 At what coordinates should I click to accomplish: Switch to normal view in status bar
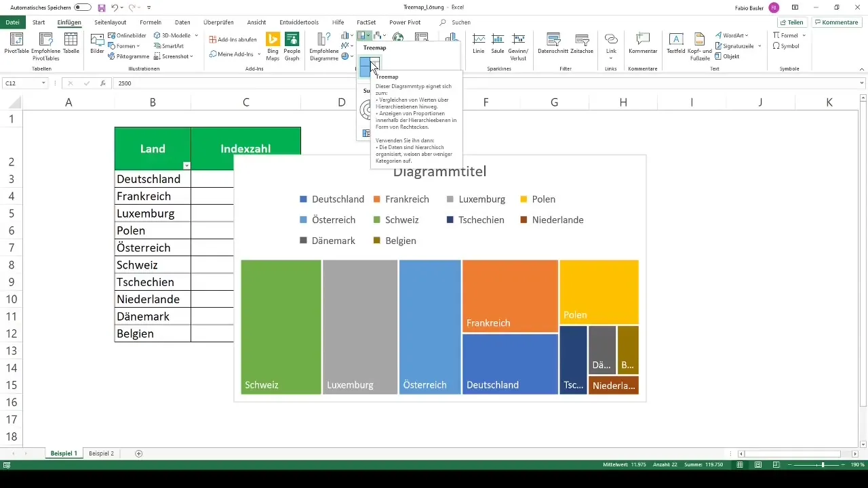click(740, 465)
